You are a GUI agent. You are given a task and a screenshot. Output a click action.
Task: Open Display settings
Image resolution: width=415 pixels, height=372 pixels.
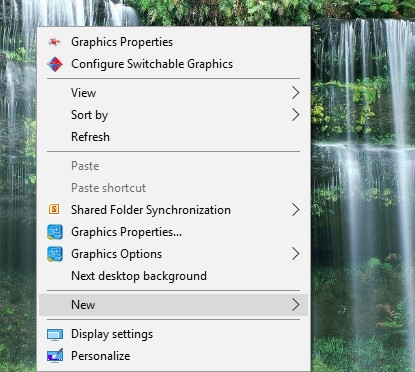(x=173, y=334)
